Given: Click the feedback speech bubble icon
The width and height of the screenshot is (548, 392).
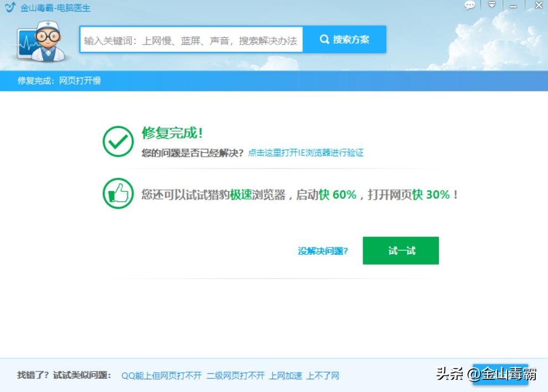Looking at the screenshot, I should (x=470, y=6).
